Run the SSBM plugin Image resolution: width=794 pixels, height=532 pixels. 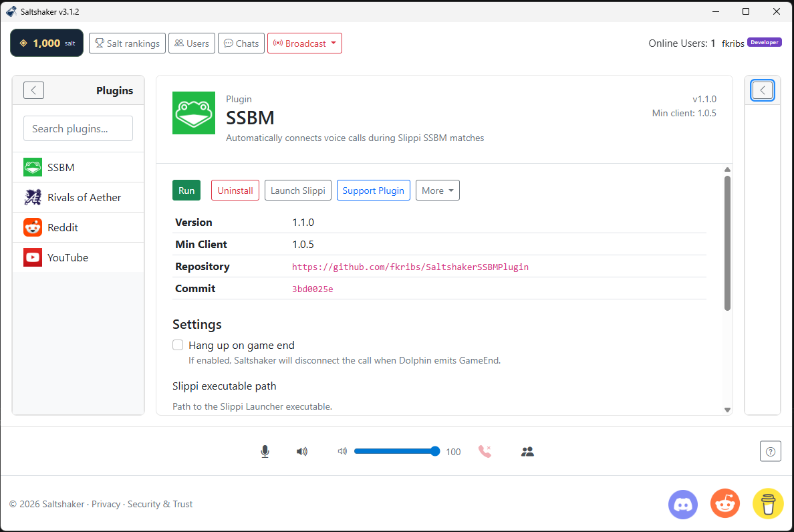[x=186, y=190]
